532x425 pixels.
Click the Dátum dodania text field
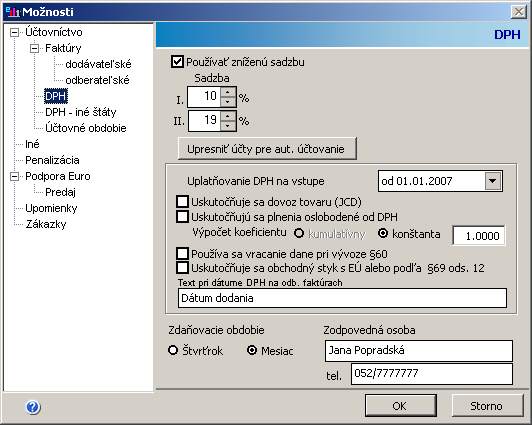tap(342, 298)
